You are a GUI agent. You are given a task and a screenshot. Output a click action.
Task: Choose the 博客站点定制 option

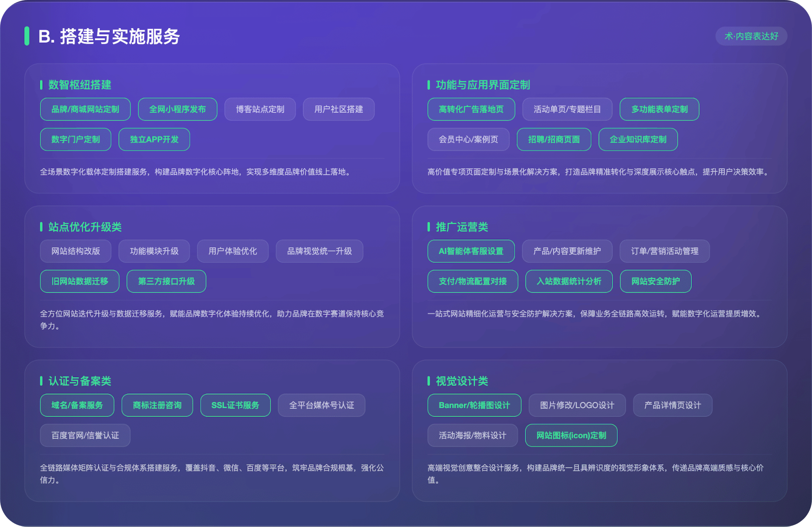260,109
